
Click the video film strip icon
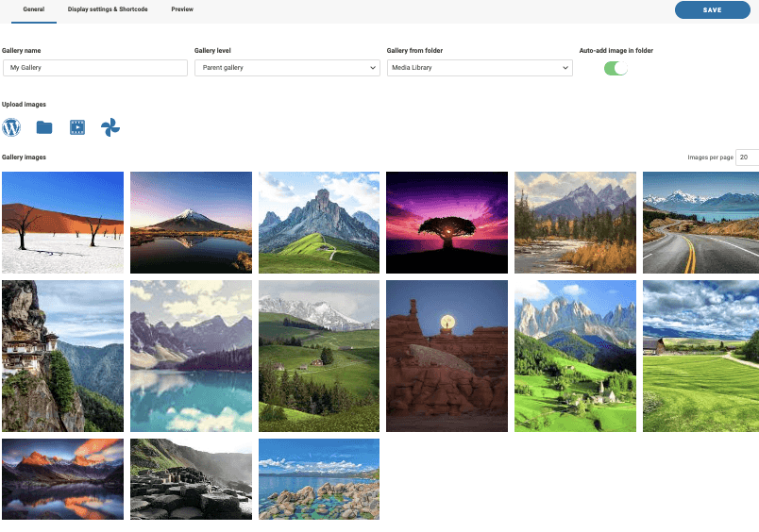point(77,127)
